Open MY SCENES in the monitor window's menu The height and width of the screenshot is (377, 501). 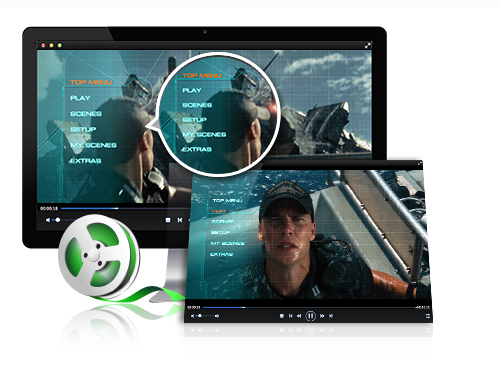point(93,145)
